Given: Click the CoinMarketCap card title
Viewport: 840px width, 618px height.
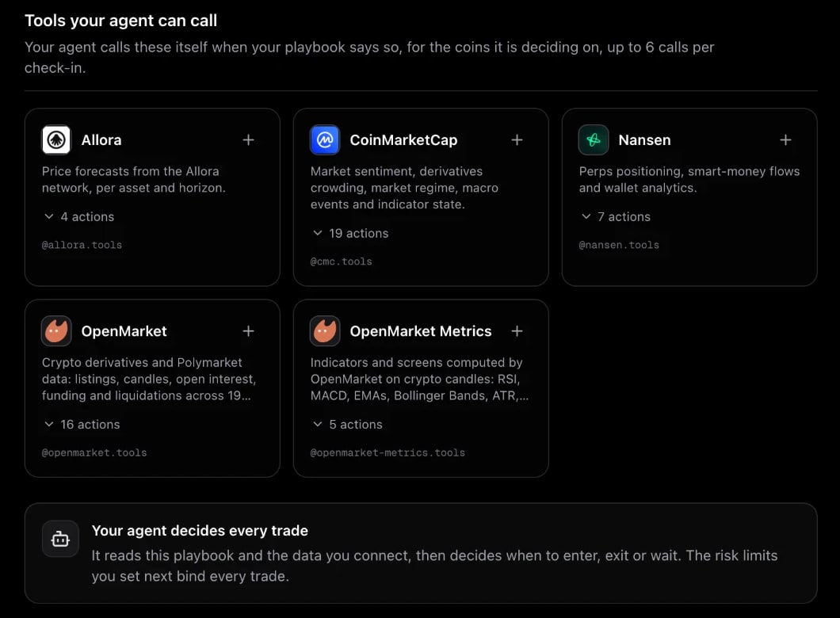Looking at the screenshot, I should pyautogui.click(x=403, y=139).
